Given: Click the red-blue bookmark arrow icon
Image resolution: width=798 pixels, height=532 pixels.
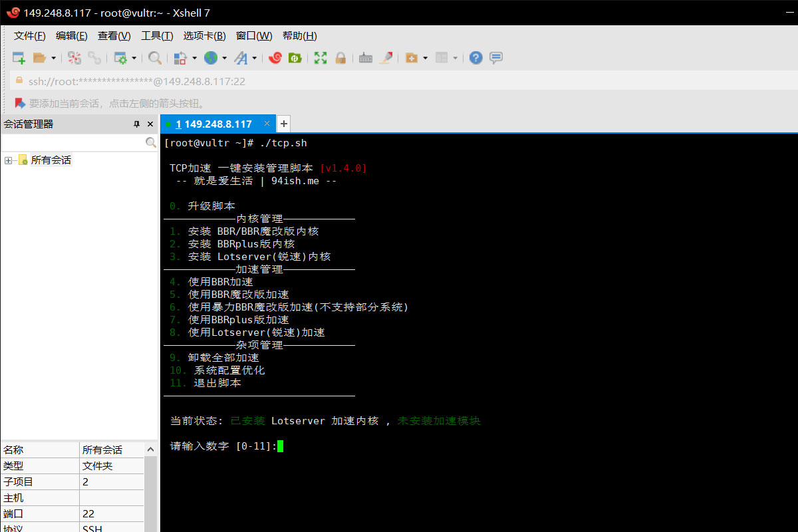Looking at the screenshot, I should tap(19, 103).
